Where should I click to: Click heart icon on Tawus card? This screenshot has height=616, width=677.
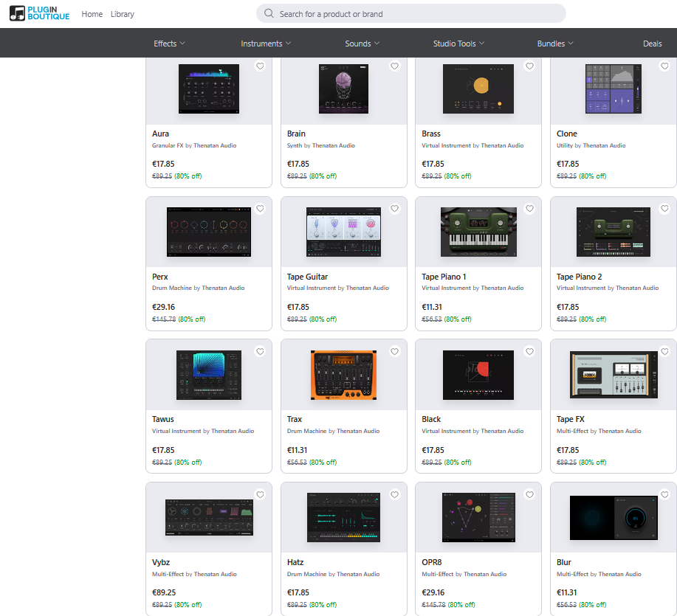[260, 352]
